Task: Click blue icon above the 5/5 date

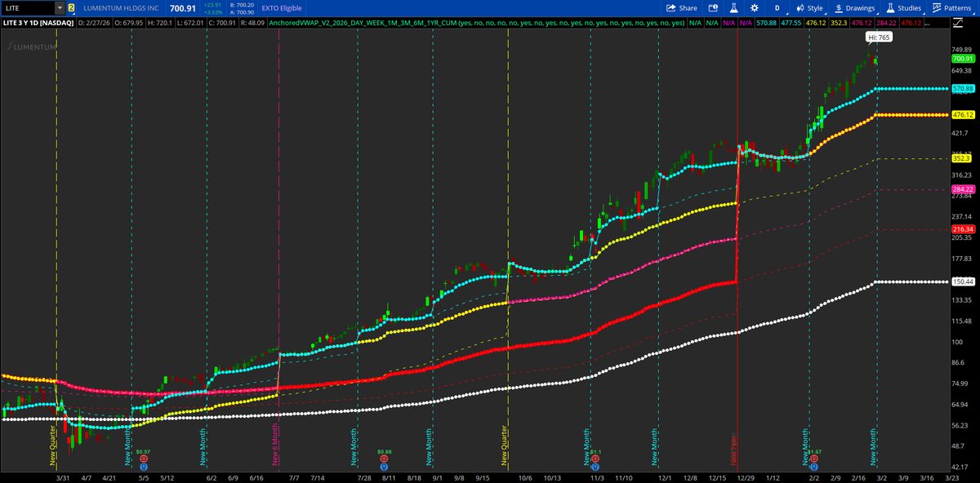Action: (143, 467)
